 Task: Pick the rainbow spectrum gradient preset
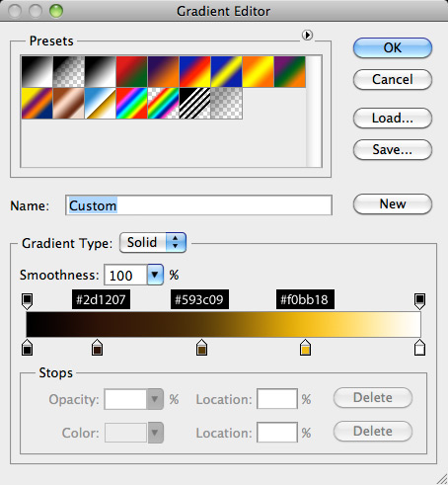coord(131,103)
